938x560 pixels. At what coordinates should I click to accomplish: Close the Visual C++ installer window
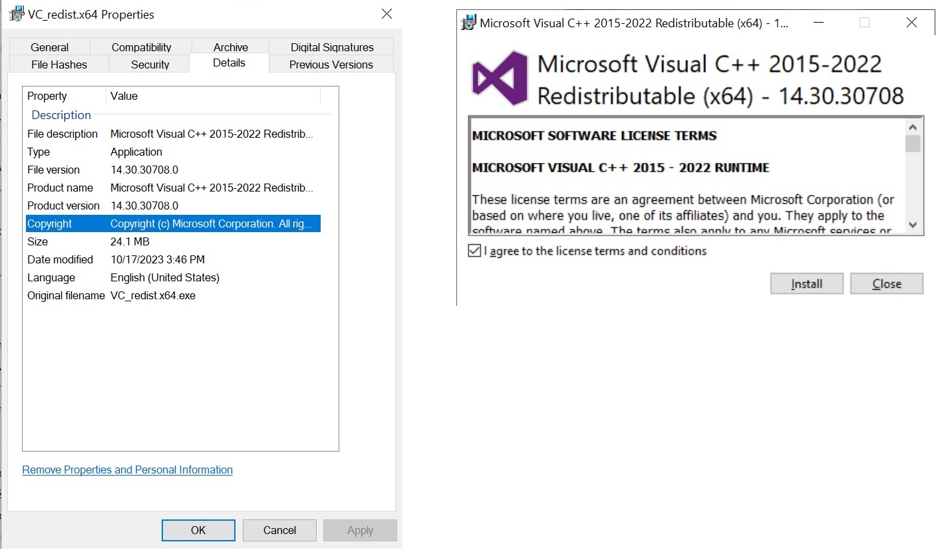point(911,23)
